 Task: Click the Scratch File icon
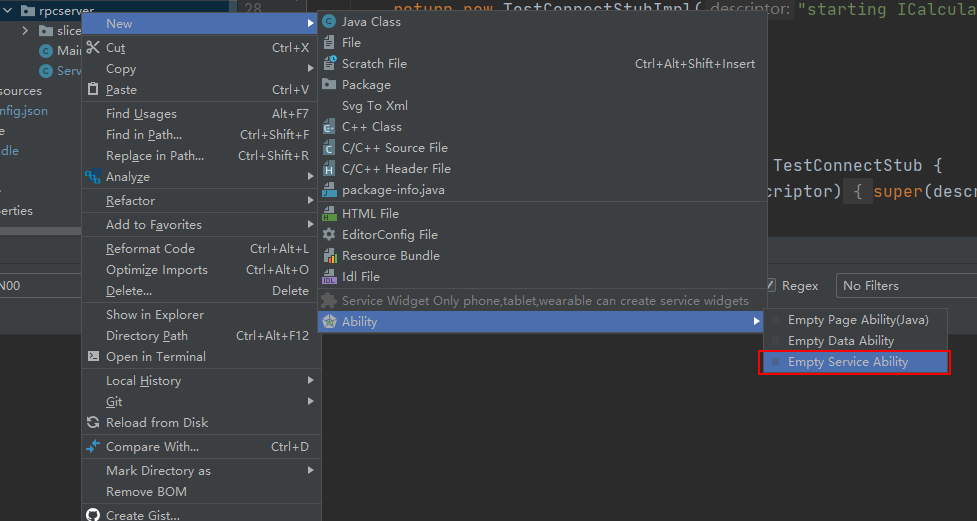(329, 64)
